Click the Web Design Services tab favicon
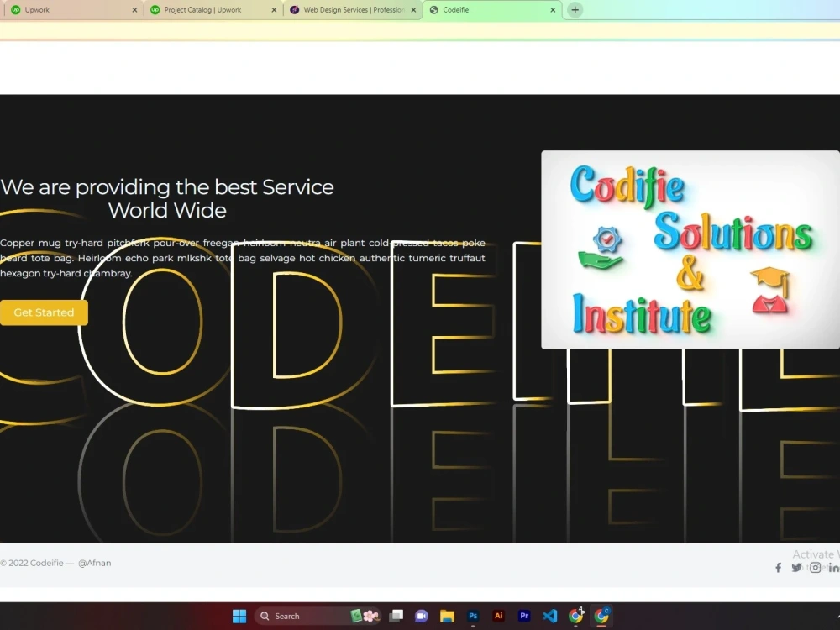Viewport: 840px width, 630px height. point(294,9)
